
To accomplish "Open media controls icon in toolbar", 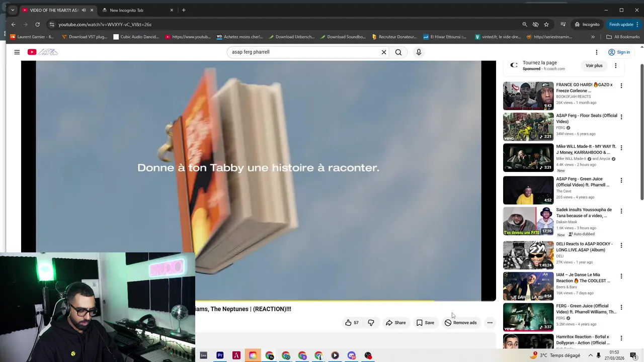I will (563, 24).
